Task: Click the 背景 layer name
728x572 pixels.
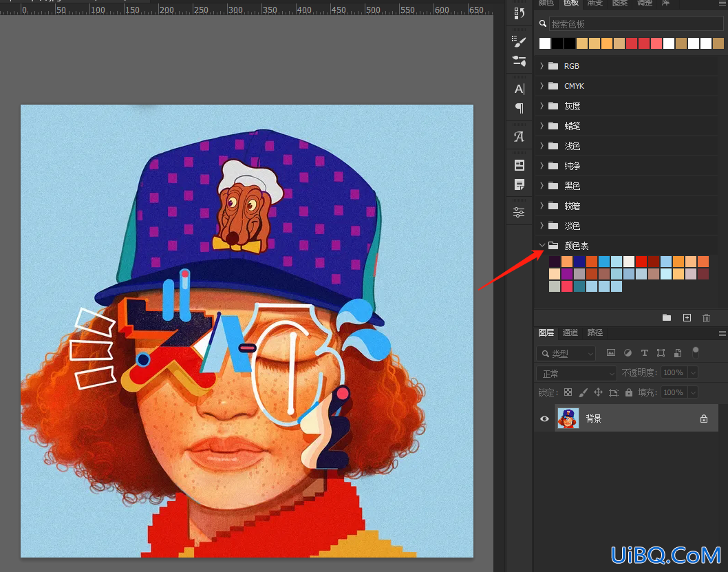Action: 593,419
